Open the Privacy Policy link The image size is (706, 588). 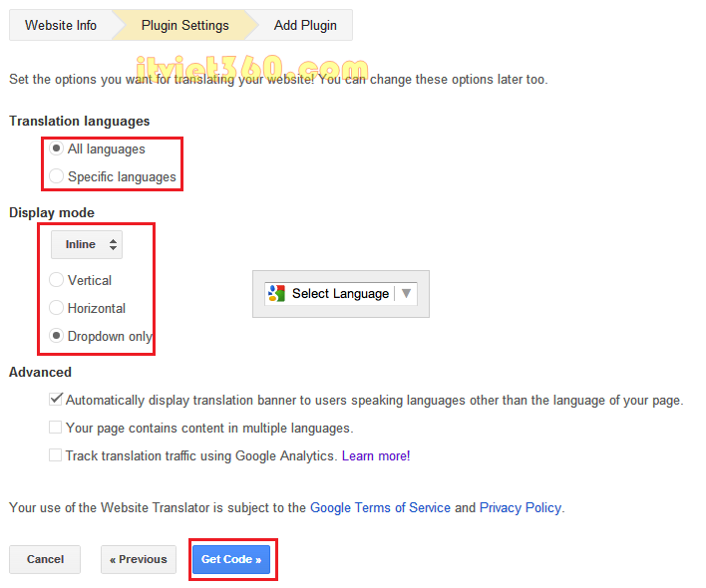pos(521,507)
